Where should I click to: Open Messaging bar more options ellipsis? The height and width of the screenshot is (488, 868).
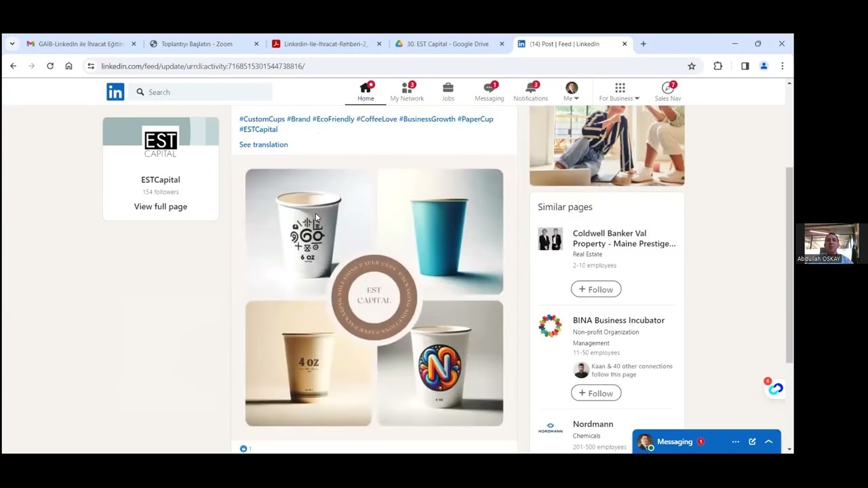click(735, 442)
